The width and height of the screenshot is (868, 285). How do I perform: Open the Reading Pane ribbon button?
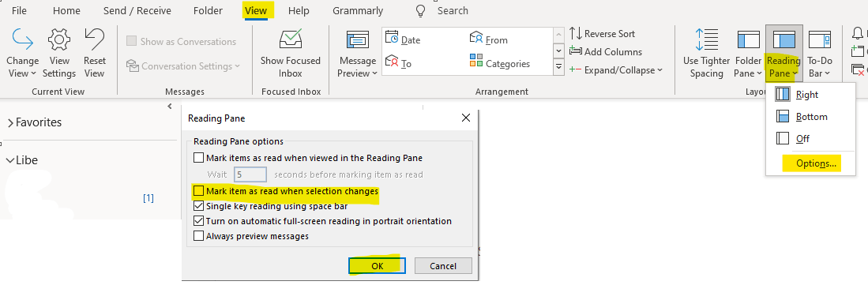pyautogui.click(x=783, y=53)
